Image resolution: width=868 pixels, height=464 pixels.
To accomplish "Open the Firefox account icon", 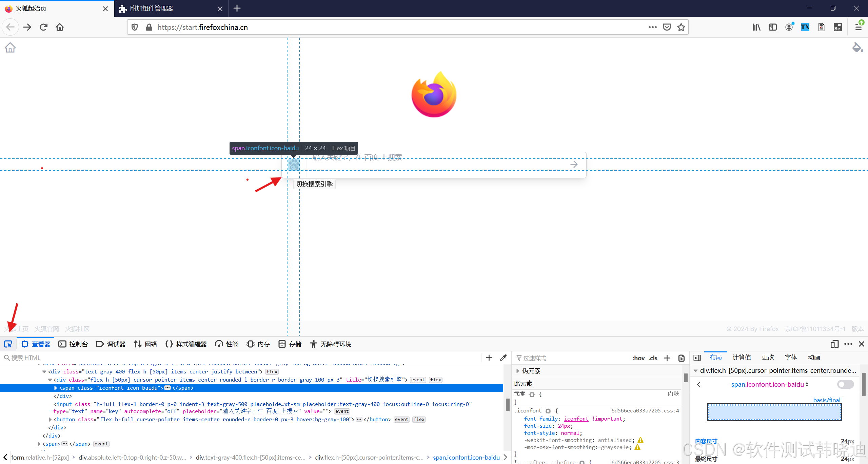I will (789, 27).
